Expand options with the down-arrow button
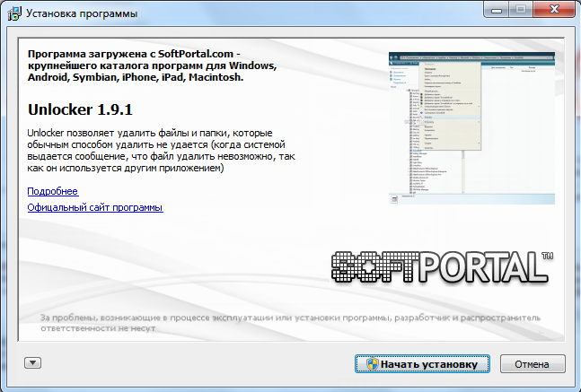Viewport: 581px width, 392px height. (x=32, y=362)
